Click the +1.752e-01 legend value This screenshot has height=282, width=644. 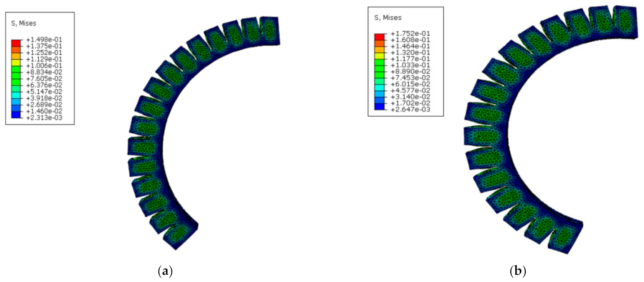[x=410, y=34]
